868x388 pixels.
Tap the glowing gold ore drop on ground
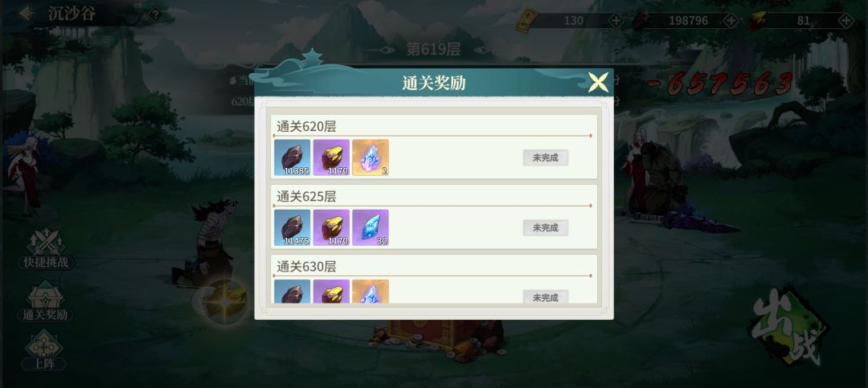pos(226,302)
